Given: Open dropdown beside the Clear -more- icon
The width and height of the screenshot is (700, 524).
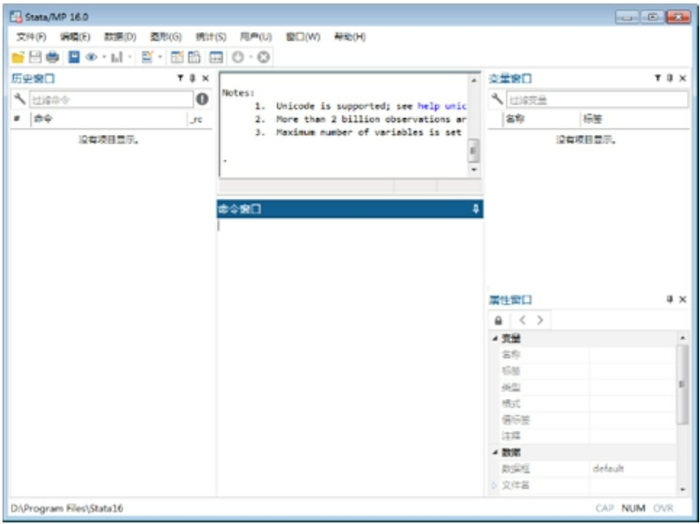Looking at the screenshot, I should coord(250,57).
